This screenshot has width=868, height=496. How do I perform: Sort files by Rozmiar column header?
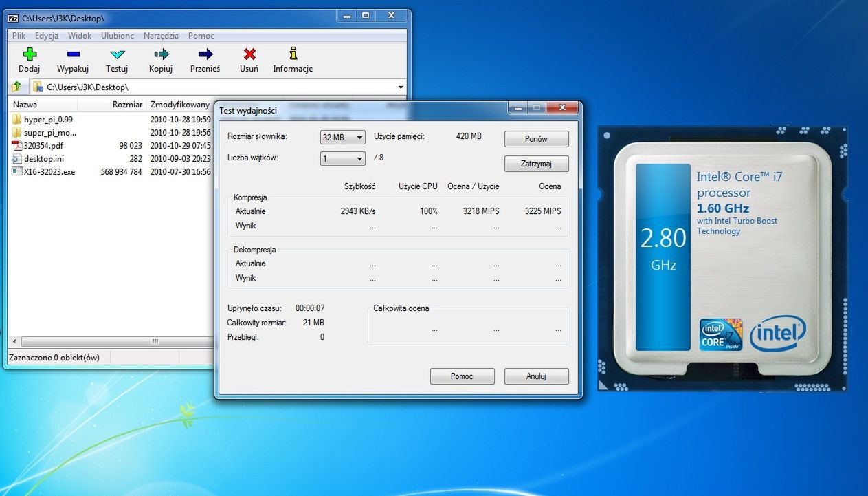111,105
